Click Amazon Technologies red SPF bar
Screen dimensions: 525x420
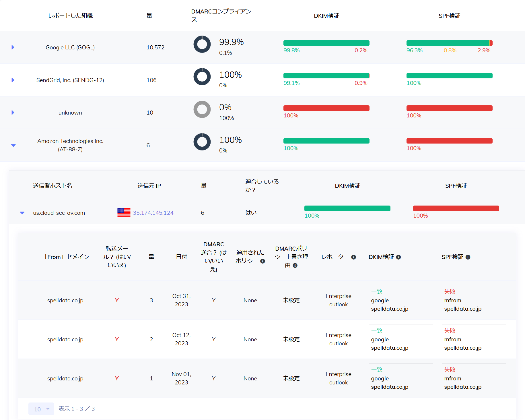tap(450, 141)
